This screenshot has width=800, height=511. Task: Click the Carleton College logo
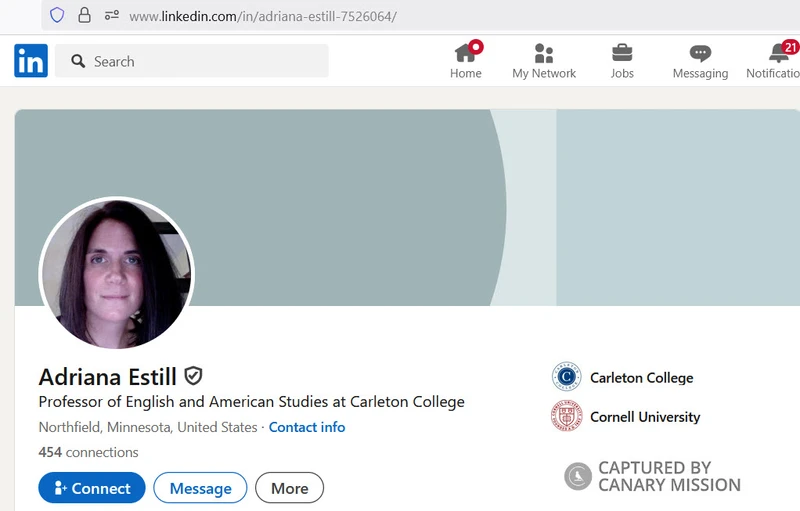(566, 376)
